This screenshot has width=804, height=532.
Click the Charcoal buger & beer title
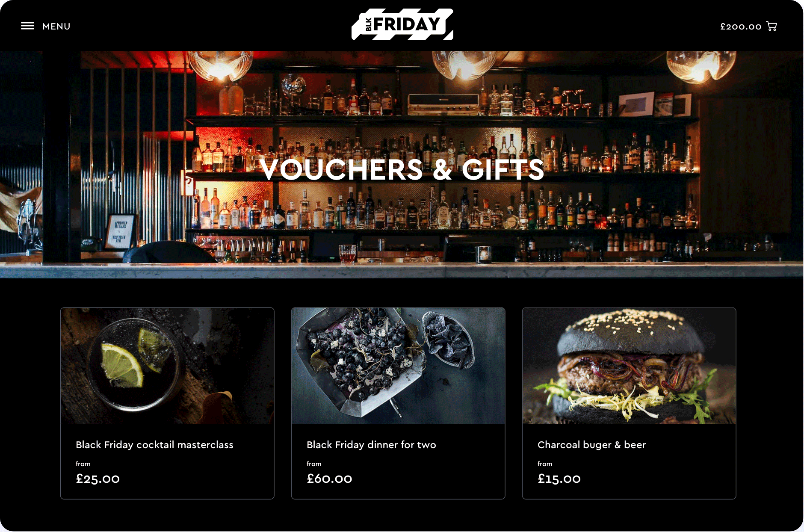click(591, 445)
